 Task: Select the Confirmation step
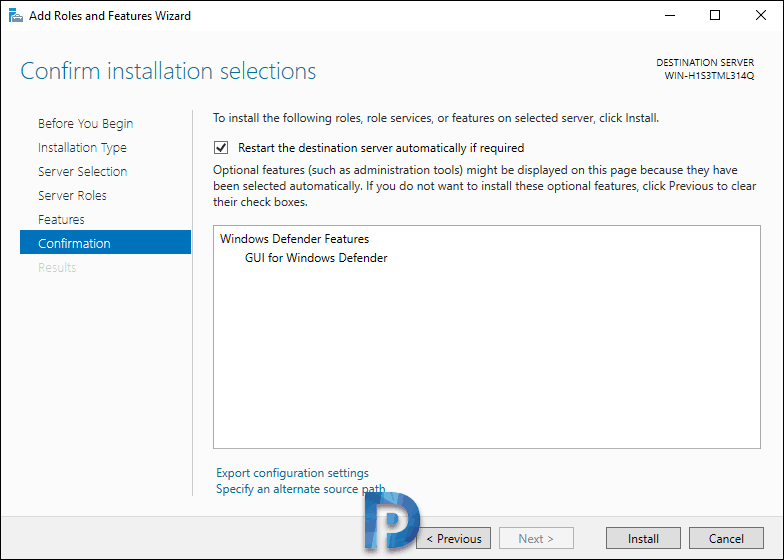106,242
